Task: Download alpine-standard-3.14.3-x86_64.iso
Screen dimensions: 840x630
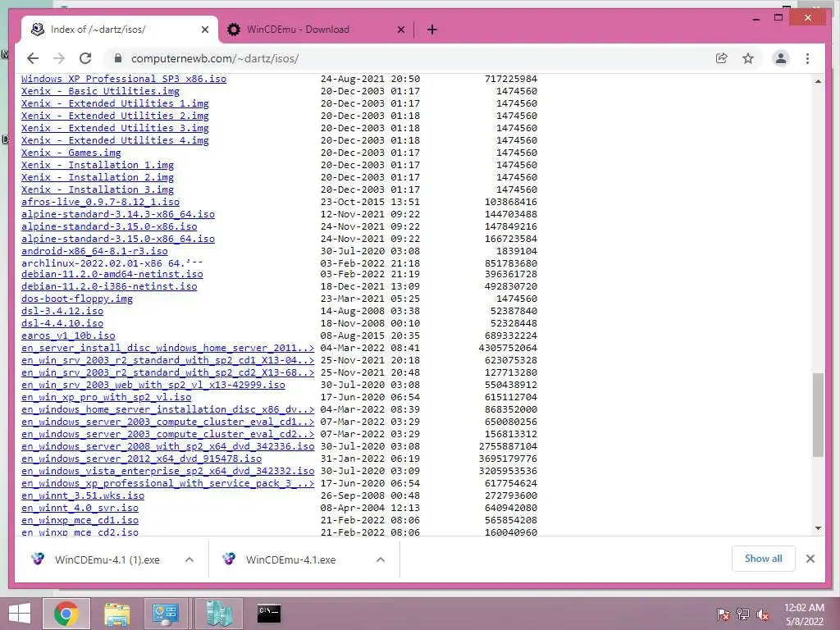Action: [x=118, y=214]
